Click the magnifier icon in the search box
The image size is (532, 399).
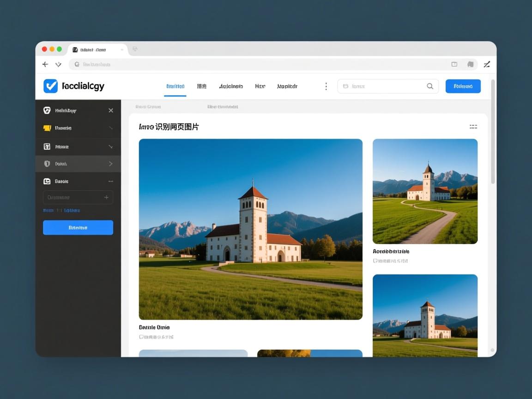click(430, 86)
